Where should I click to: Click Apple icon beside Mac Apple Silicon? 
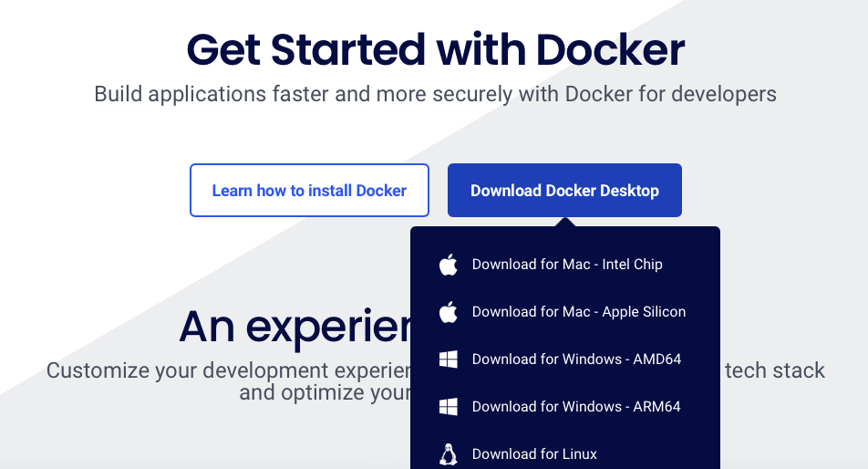pos(449,312)
